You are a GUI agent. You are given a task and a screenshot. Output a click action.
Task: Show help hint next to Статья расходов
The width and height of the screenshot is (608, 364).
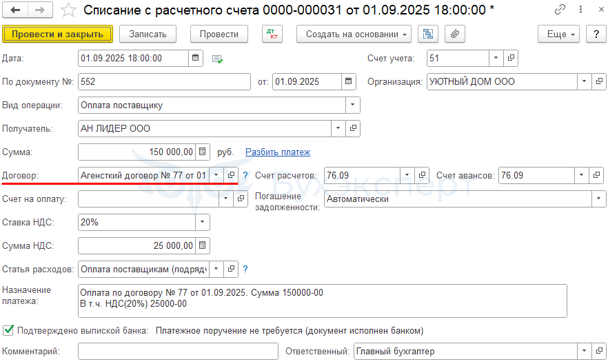(245, 269)
